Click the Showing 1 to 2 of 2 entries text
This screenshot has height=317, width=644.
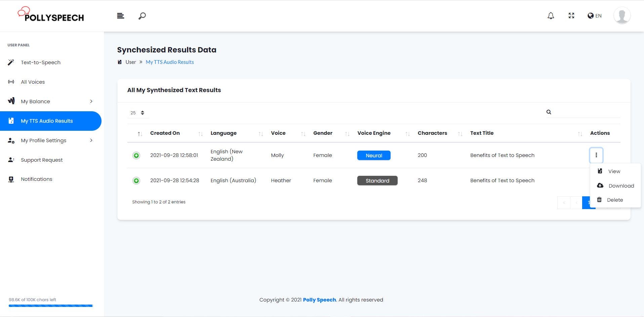(159, 202)
